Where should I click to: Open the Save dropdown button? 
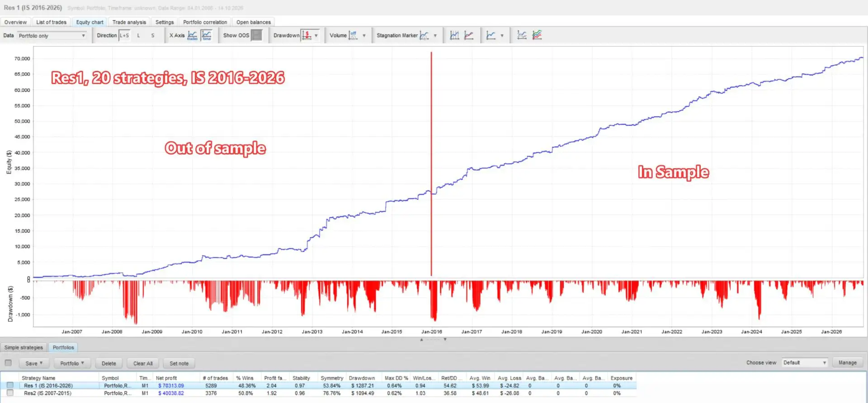[x=34, y=363]
